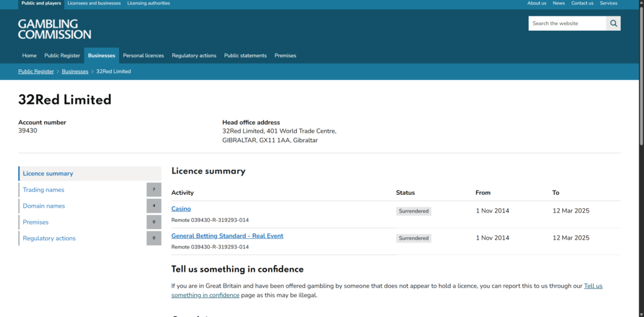Click the Trading names count badge 7
The image size is (644, 317).
tap(153, 190)
